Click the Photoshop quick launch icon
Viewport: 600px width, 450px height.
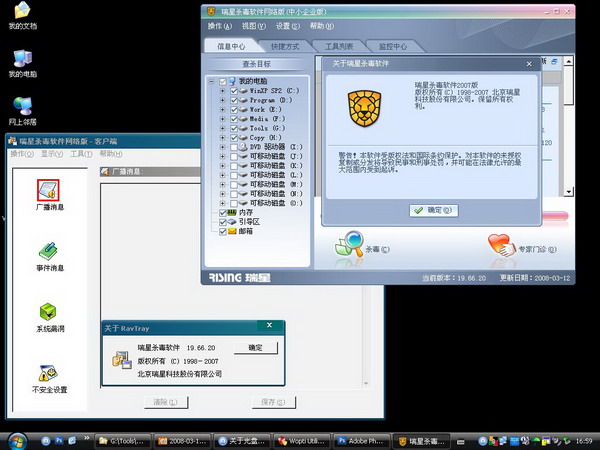(59, 441)
